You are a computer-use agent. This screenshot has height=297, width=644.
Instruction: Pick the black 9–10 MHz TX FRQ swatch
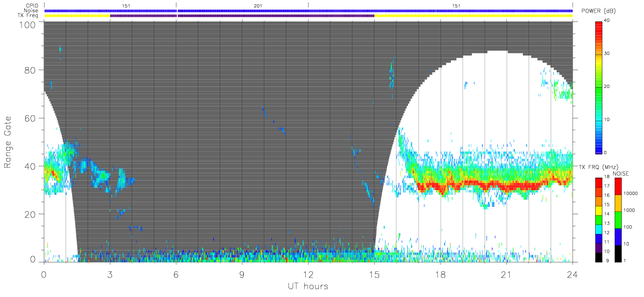[x=599, y=256]
